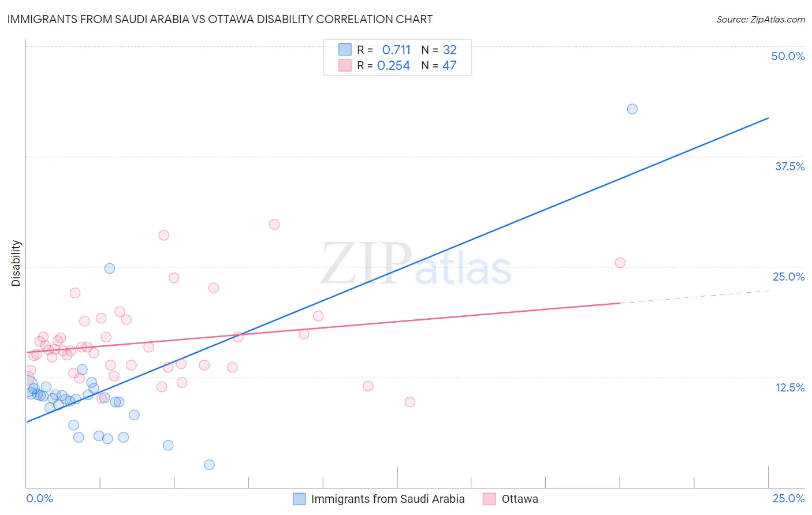Viewport: 812px width, 515px height.
Task: Open the ZipAtlas.com source link
Action: pyautogui.click(x=761, y=19)
